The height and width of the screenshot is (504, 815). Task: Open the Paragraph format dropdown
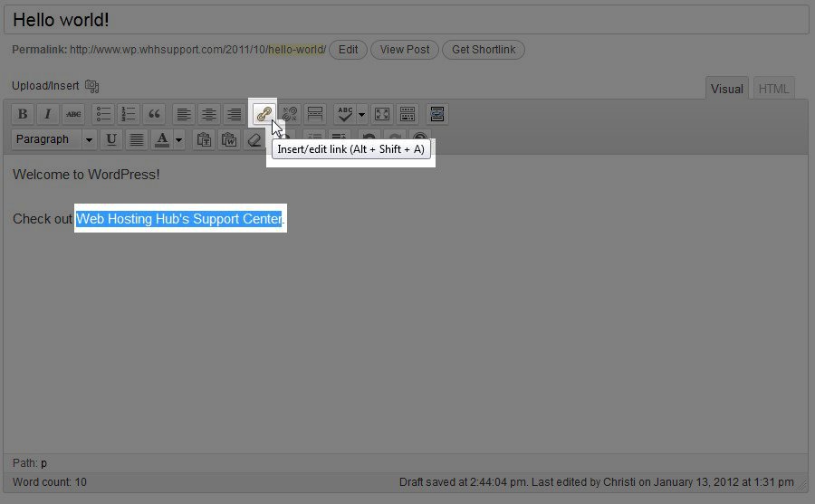click(x=53, y=139)
